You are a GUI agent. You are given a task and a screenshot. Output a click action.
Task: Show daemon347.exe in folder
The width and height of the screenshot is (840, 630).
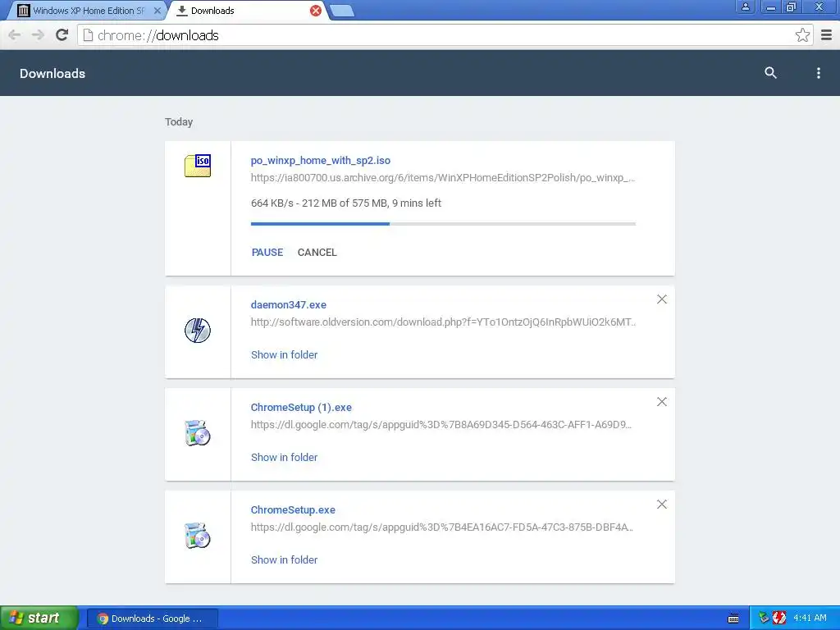284,354
